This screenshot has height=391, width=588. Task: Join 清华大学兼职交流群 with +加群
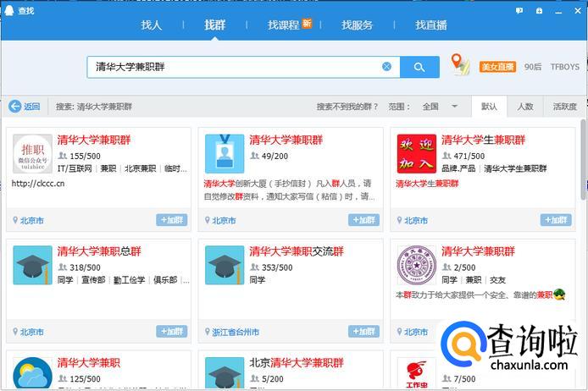pyautogui.click(x=363, y=331)
